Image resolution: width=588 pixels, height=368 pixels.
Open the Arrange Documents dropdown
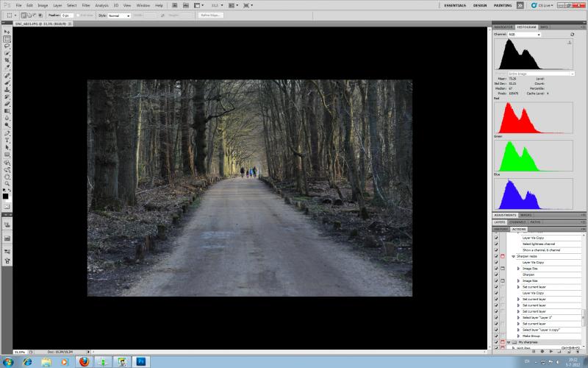pyautogui.click(x=234, y=5)
